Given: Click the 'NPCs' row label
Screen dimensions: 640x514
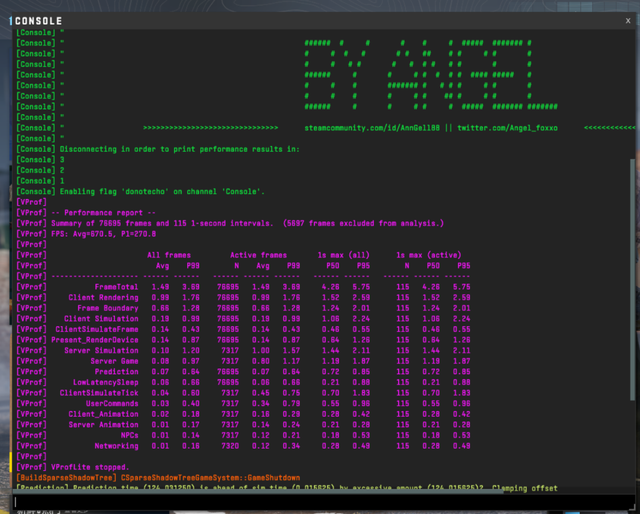Looking at the screenshot, I should coord(129,436).
